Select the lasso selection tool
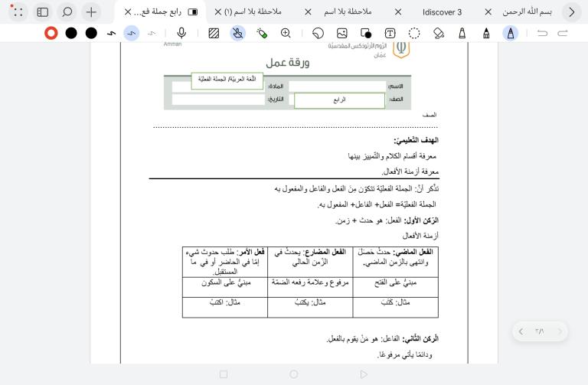This screenshot has height=385, width=588. (414, 33)
